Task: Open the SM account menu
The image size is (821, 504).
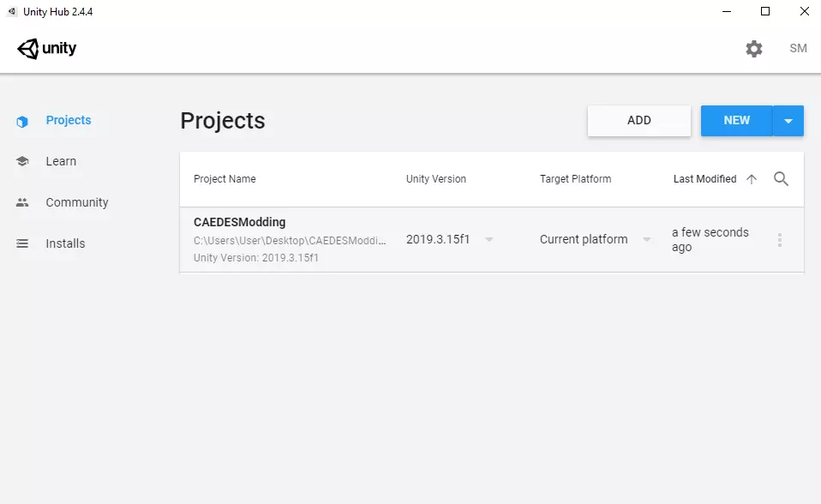Action: pos(798,49)
